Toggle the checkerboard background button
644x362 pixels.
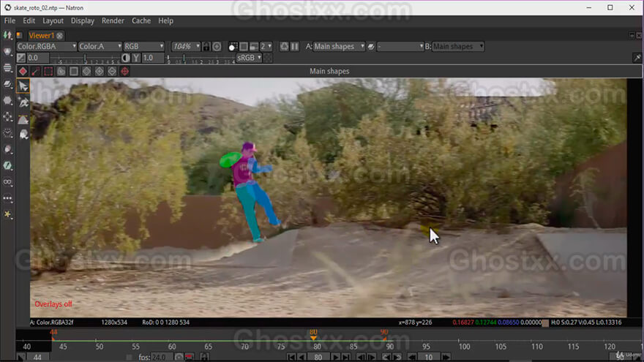click(267, 58)
